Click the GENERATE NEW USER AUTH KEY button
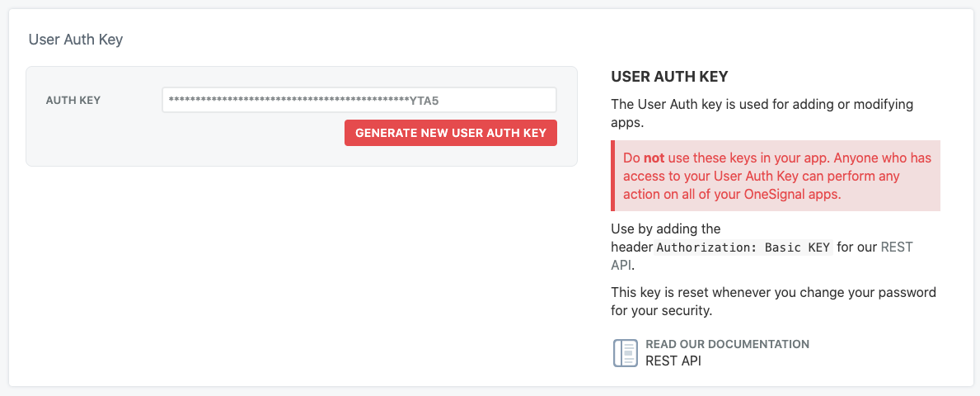The width and height of the screenshot is (980, 396). click(x=451, y=133)
